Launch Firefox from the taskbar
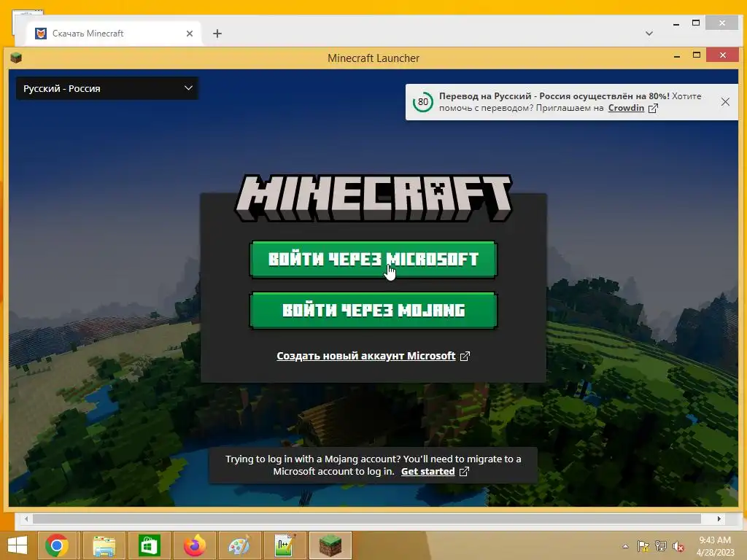 (x=194, y=545)
